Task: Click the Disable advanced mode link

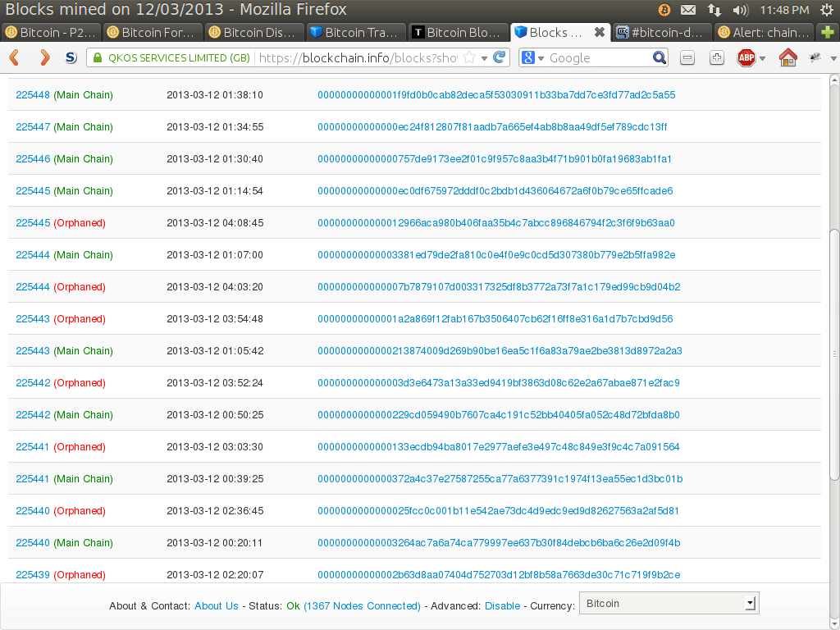Action: 502,606
